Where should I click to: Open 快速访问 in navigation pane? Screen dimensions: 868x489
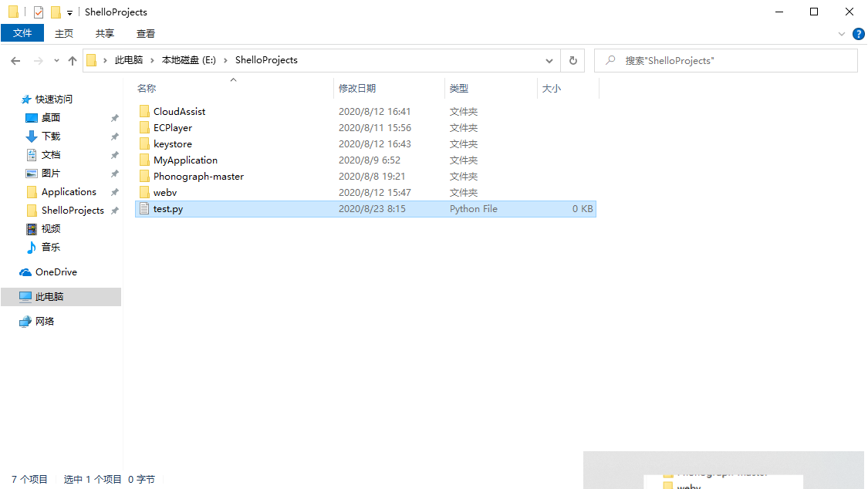[x=54, y=99]
